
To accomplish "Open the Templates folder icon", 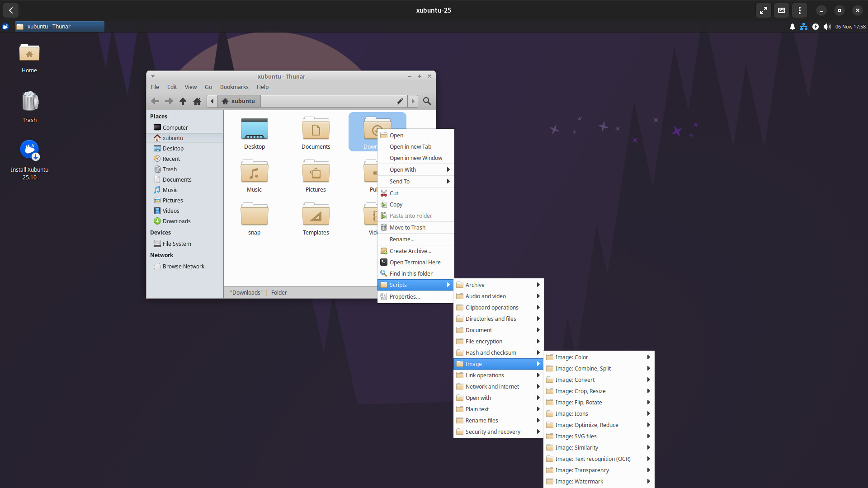I will [x=316, y=216].
